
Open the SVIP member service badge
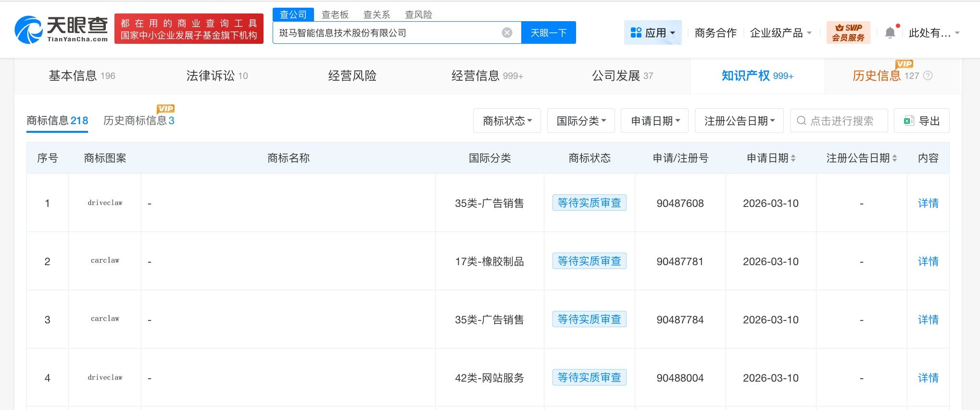848,33
